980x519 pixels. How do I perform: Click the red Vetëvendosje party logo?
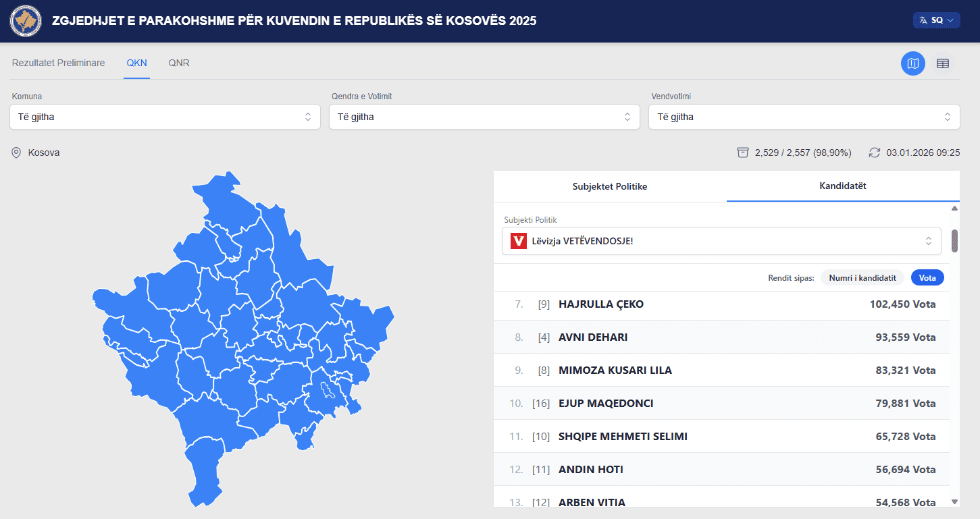(x=519, y=241)
